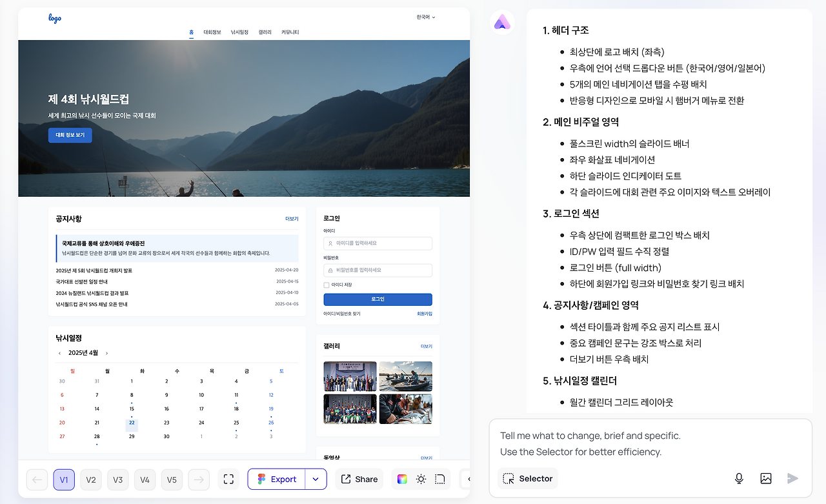
Task: Click the Selector tool in chat bar
Action: pos(527,478)
